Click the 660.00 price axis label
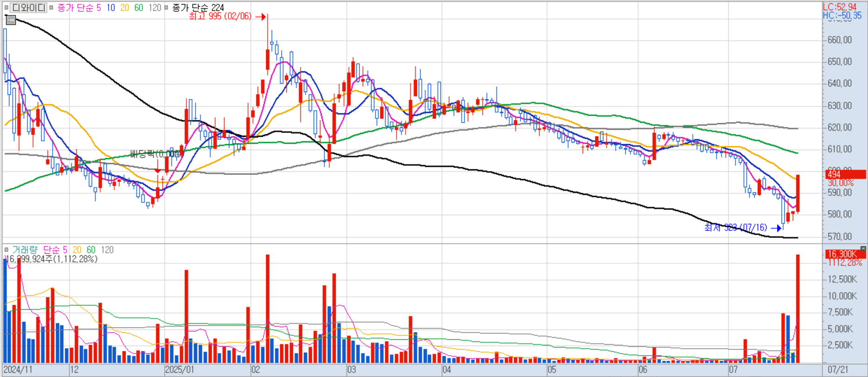Image resolution: width=868 pixels, height=377 pixels. [840, 40]
